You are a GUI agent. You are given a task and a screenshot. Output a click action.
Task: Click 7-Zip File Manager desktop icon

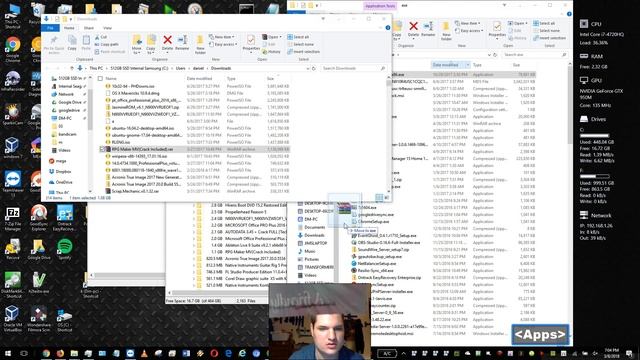point(13,219)
